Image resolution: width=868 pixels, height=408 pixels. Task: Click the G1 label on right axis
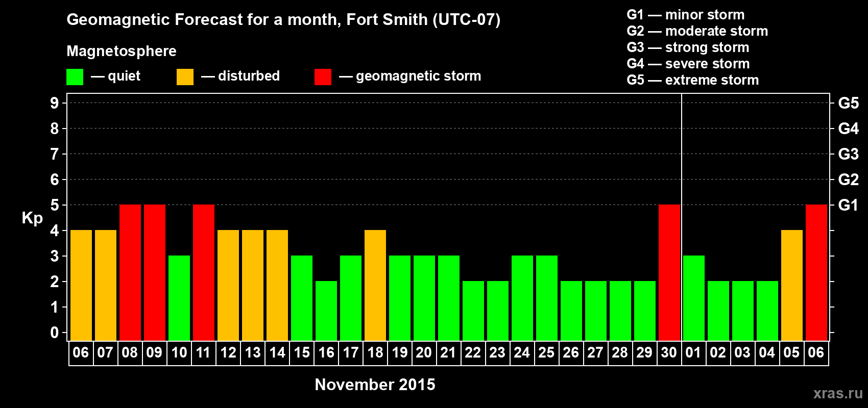(x=849, y=205)
